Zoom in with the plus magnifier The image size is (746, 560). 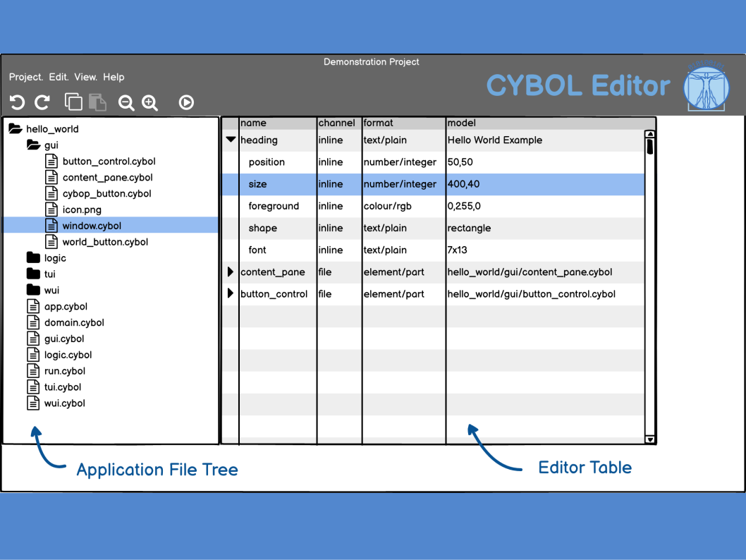click(150, 103)
